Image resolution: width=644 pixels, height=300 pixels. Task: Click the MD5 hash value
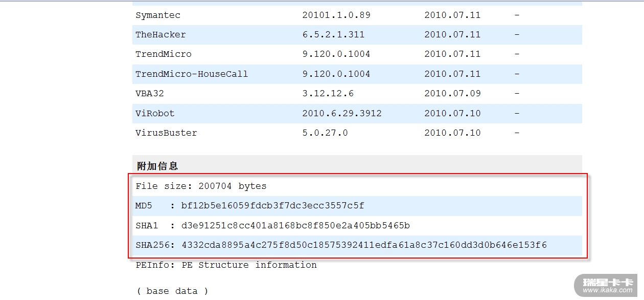point(272,206)
